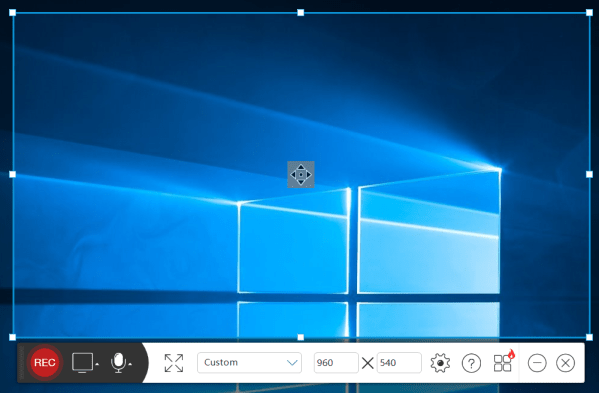Click the right-middle handle of capture region

589,174
